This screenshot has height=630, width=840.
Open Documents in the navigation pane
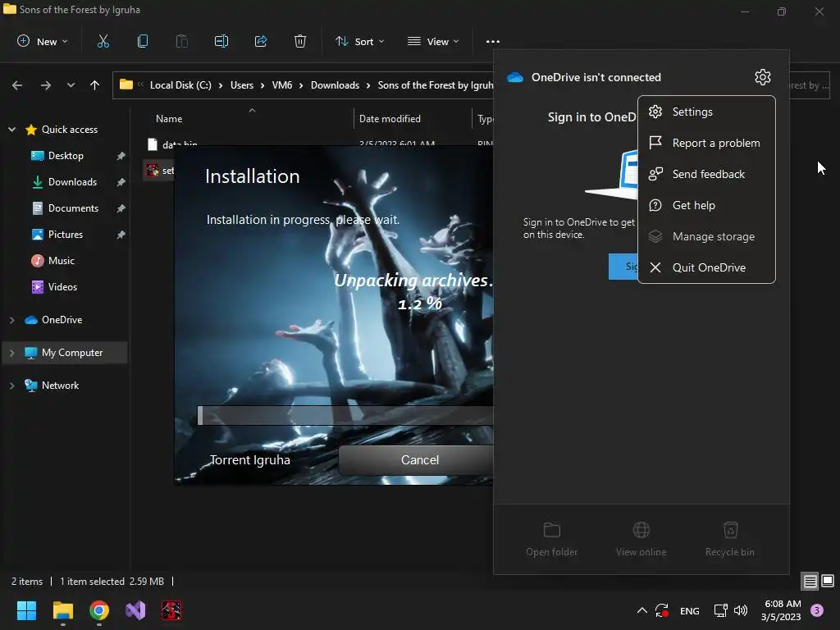click(x=73, y=208)
